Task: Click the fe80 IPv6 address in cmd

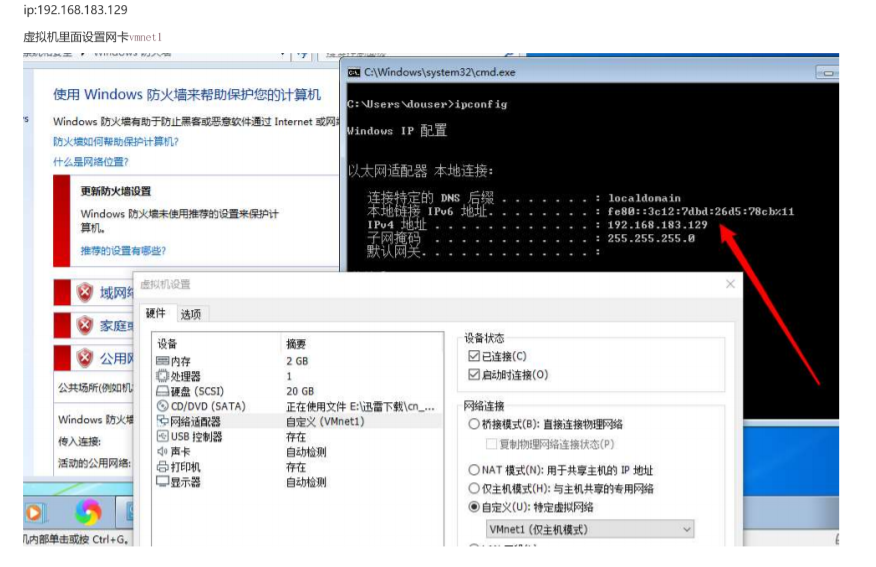Action: tap(701, 211)
